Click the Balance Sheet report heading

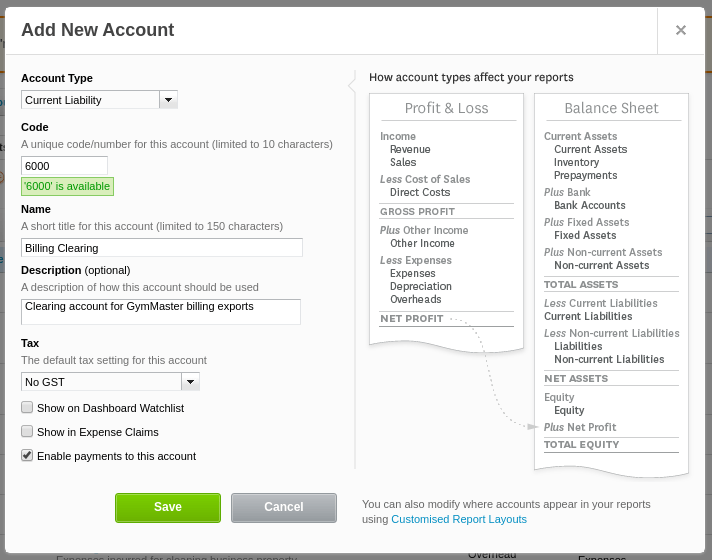pyautogui.click(x=611, y=108)
